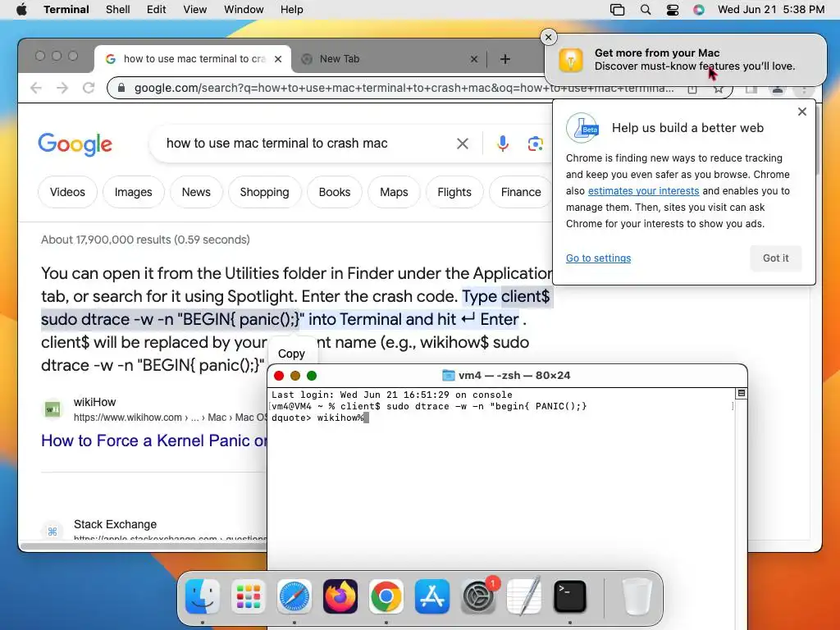Filter results by Shopping

pos(265,192)
